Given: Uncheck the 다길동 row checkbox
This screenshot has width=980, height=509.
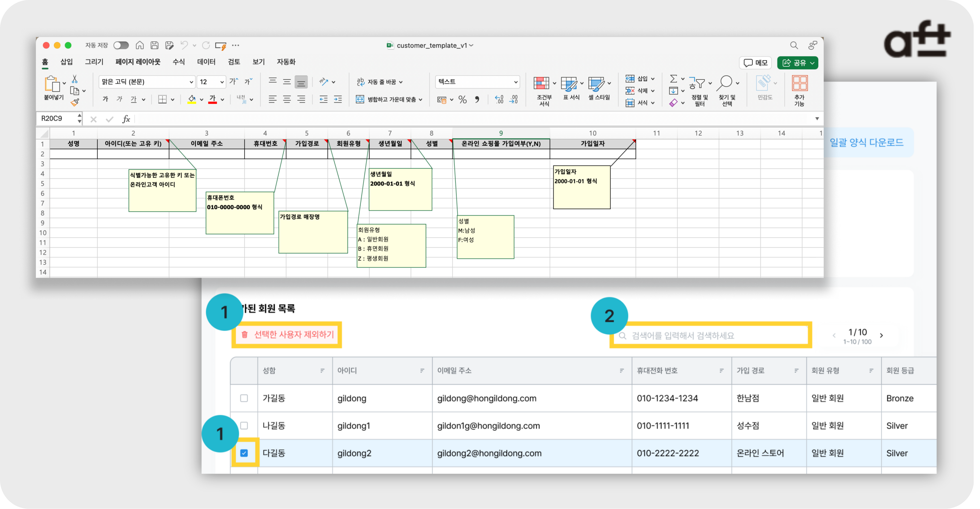Looking at the screenshot, I should [x=244, y=453].
